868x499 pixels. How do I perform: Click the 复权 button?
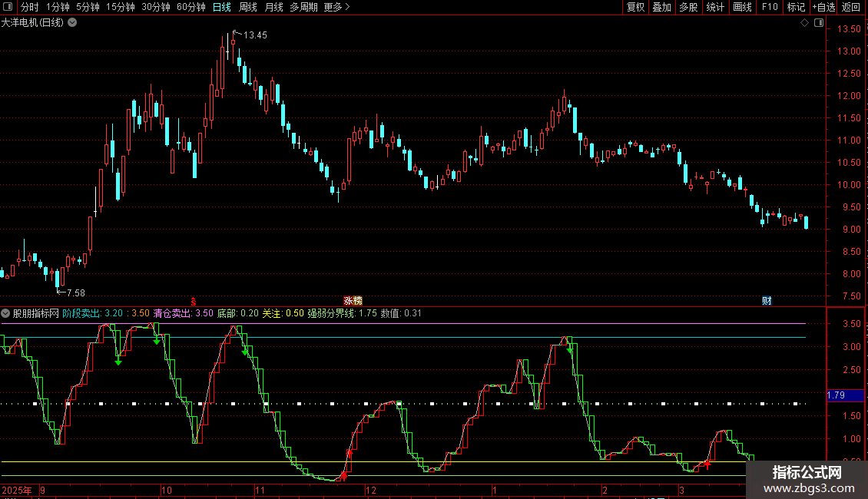coord(635,7)
